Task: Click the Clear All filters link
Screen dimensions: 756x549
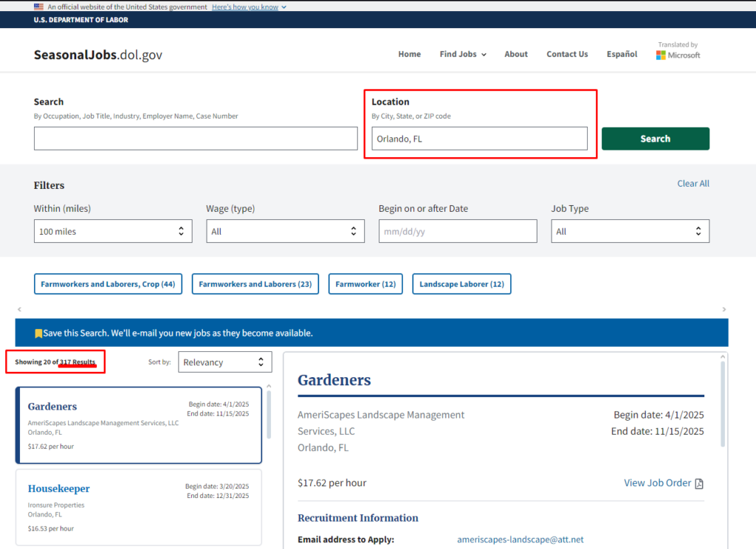Action: point(693,184)
